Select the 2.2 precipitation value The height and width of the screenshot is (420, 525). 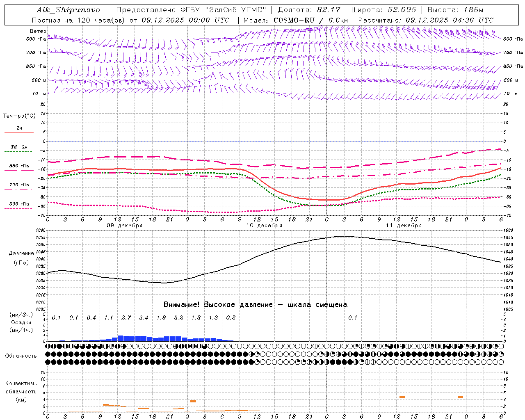click(x=178, y=317)
